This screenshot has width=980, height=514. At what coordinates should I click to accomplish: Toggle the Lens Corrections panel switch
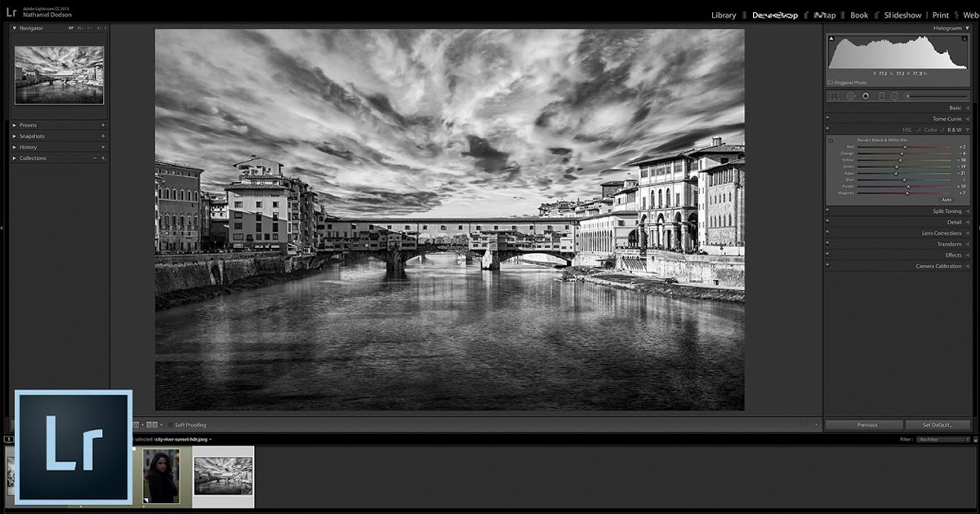(x=827, y=233)
